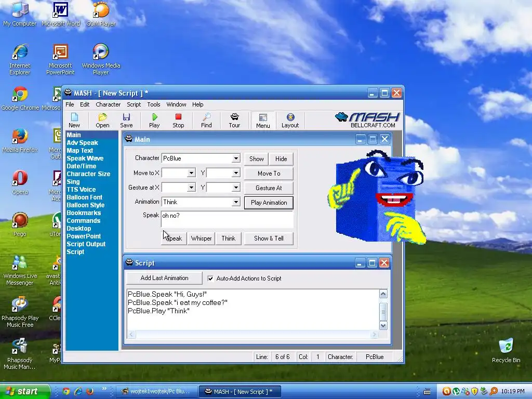Click the MASH Bellcraft.com logo
This screenshot has height=399, width=532.
point(367,120)
